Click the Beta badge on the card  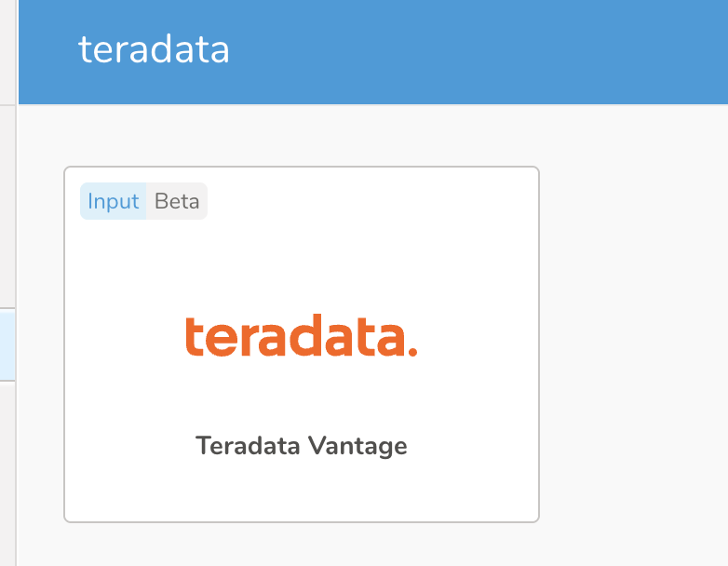click(x=177, y=201)
